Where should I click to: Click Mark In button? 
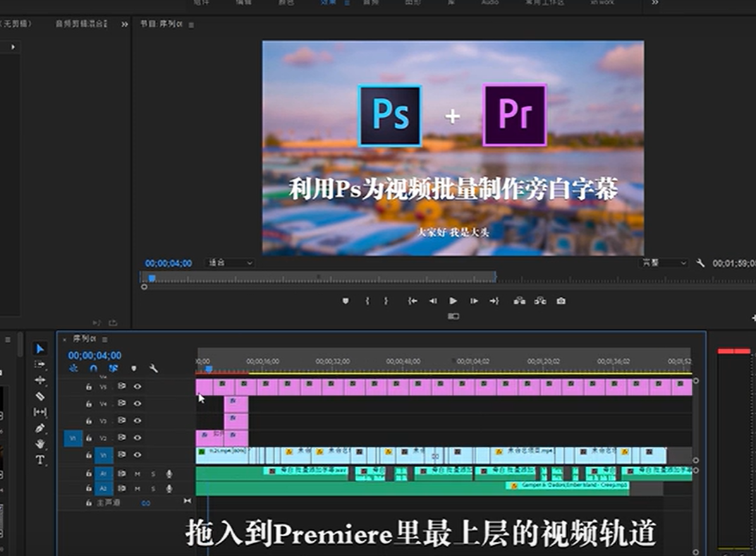pos(367,301)
